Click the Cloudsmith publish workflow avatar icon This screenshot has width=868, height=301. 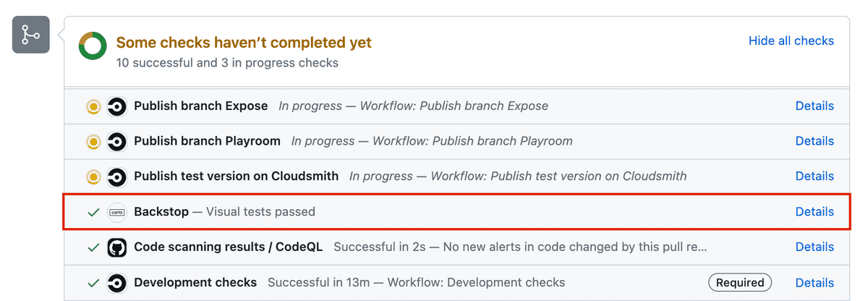click(116, 176)
